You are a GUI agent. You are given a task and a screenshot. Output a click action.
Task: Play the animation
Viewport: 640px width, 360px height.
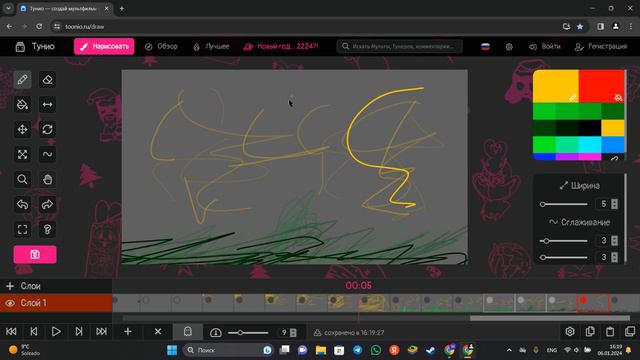point(56,331)
